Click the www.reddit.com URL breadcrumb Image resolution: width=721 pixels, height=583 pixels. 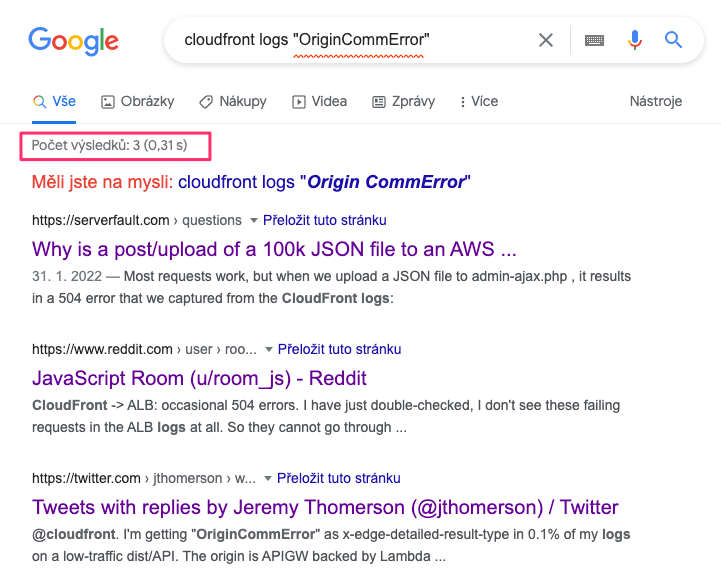tap(144, 349)
